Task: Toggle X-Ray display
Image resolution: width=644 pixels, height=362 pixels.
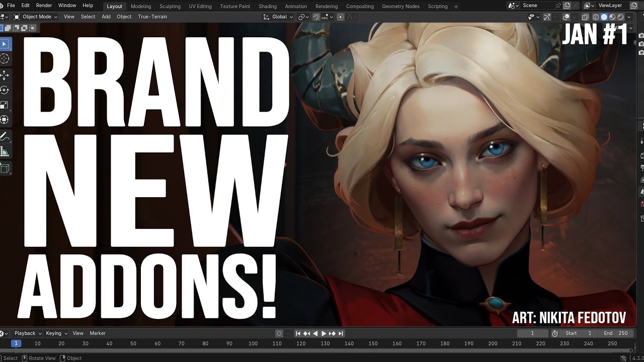Action: [585, 17]
